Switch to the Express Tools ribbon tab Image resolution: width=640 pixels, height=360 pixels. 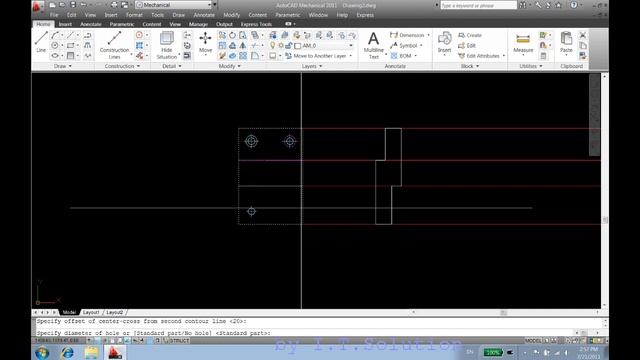click(x=256, y=24)
